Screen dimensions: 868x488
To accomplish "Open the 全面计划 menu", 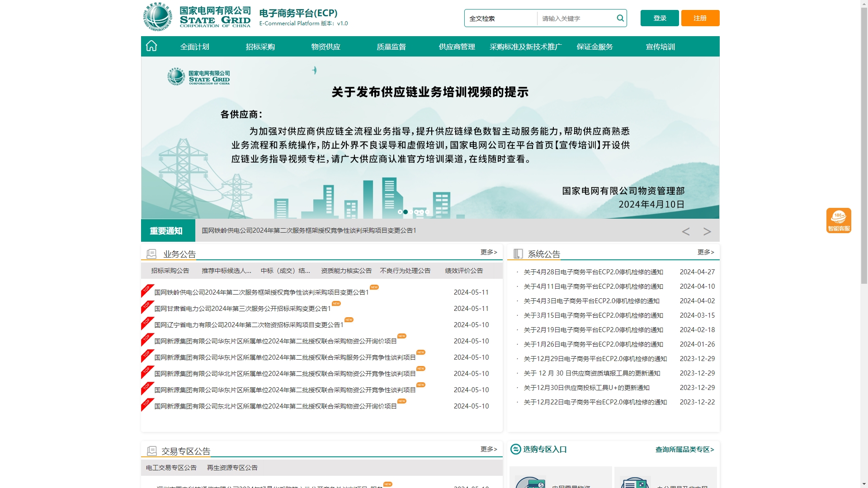I will [195, 47].
